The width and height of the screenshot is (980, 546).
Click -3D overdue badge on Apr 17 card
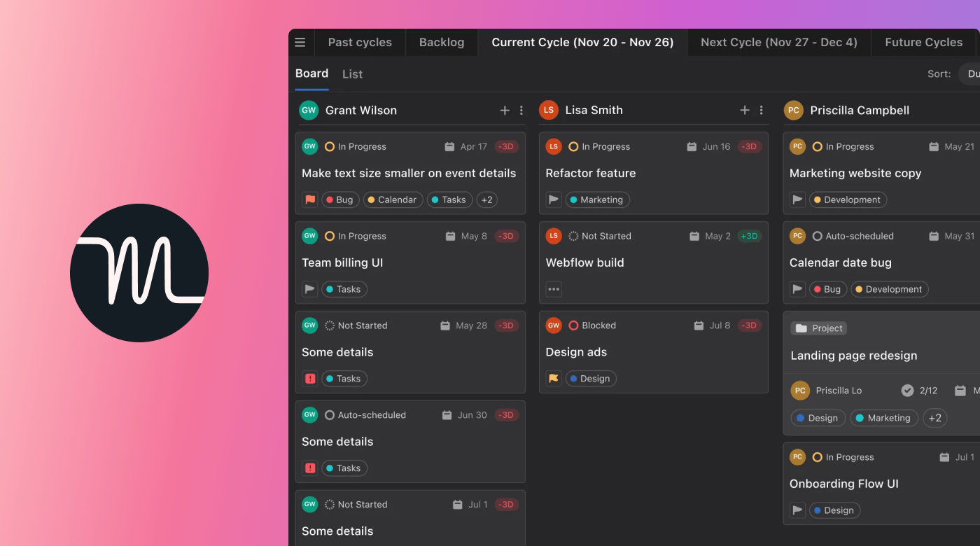506,146
